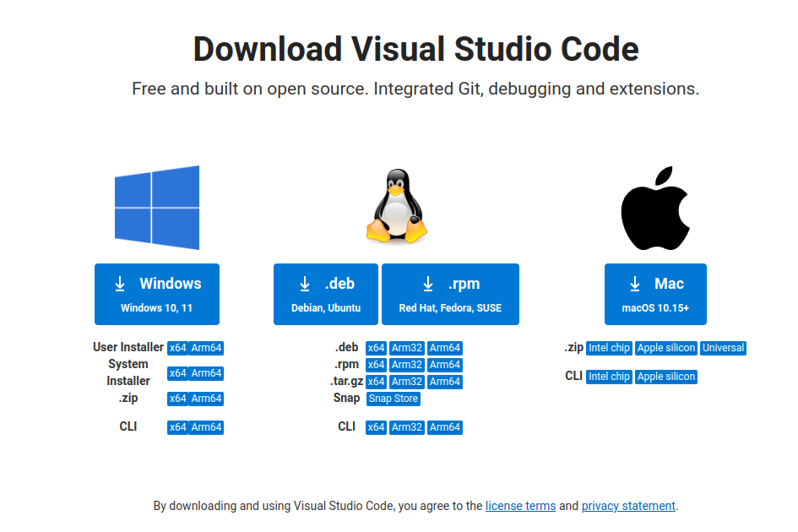
Task: Open the privacy statement page
Action: (628, 506)
